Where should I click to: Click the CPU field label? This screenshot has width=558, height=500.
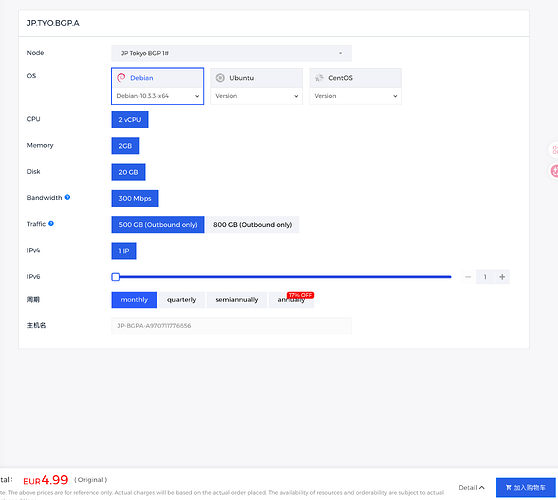click(x=33, y=119)
